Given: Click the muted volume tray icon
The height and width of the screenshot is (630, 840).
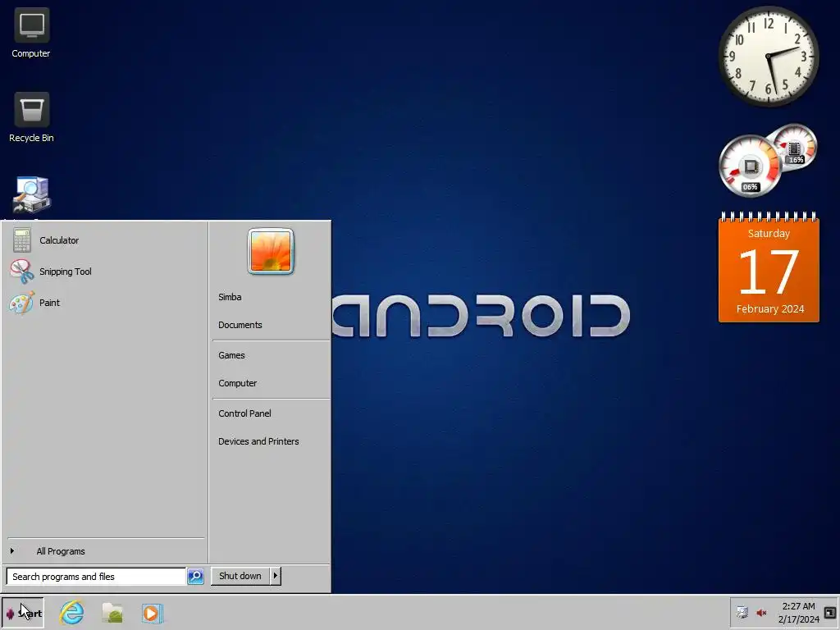Looking at the screenshot, I should pyautogui.click(x=761, y=612).
